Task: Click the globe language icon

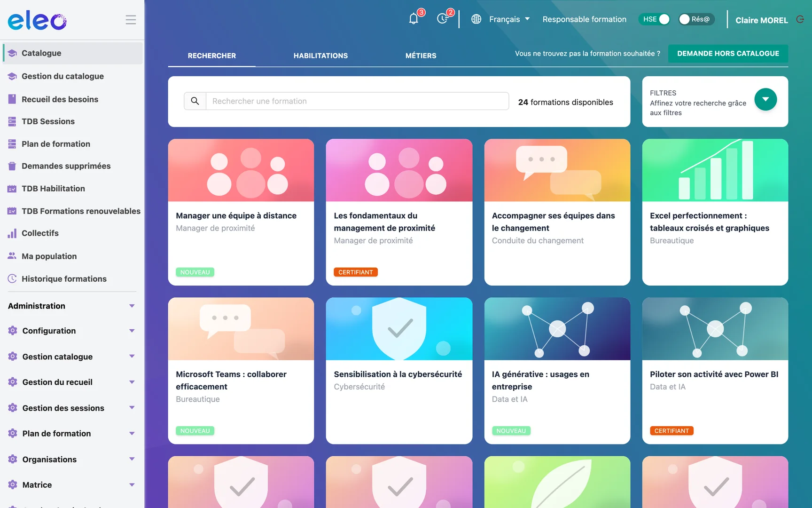Action: click(476, 19)
